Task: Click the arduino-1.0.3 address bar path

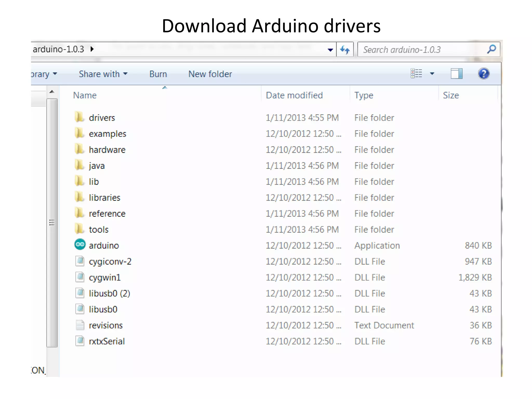Action: [58, 49]
